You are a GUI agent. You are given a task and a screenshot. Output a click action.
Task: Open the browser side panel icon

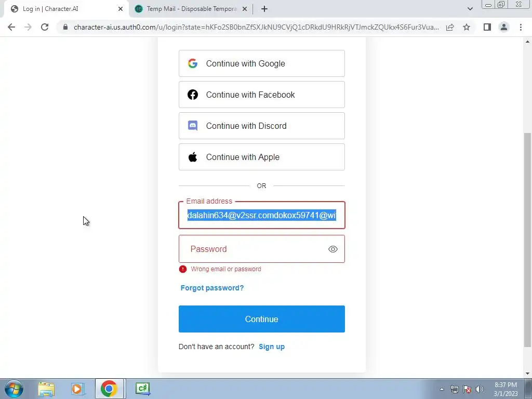(x=487, y=27)
